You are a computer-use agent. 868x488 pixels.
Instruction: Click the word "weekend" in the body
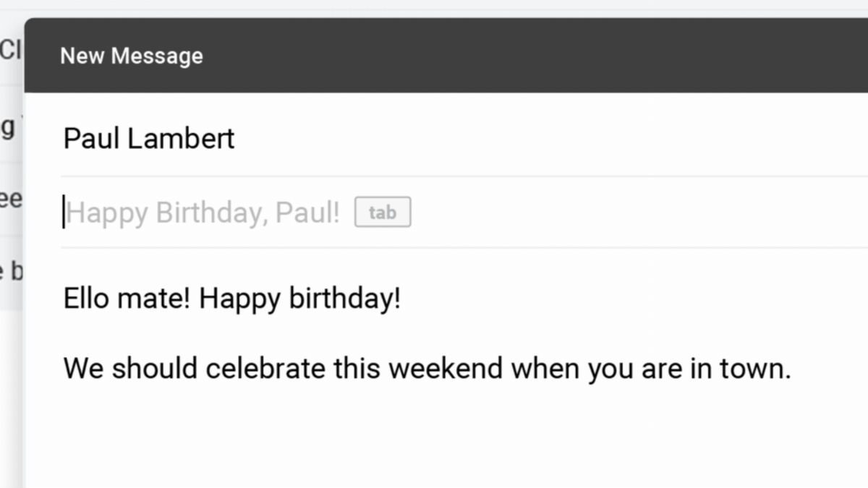[x=445, y=369]
